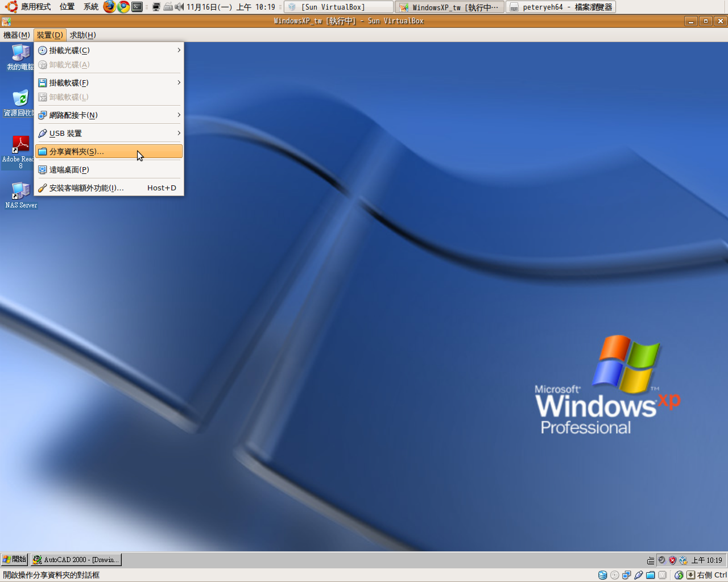The image size is (728, 582).
Task: Open the 裝置(D) menu
Action: [x=50, y=35]
